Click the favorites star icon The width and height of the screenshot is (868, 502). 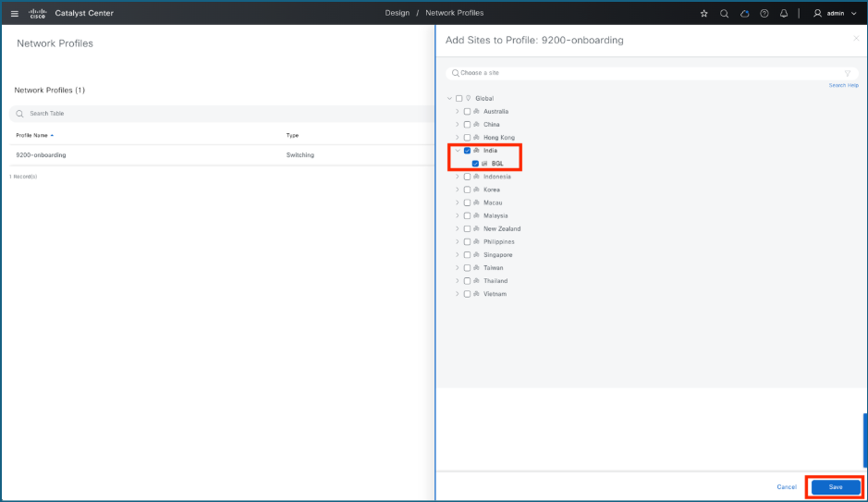(x=704, y=13)
